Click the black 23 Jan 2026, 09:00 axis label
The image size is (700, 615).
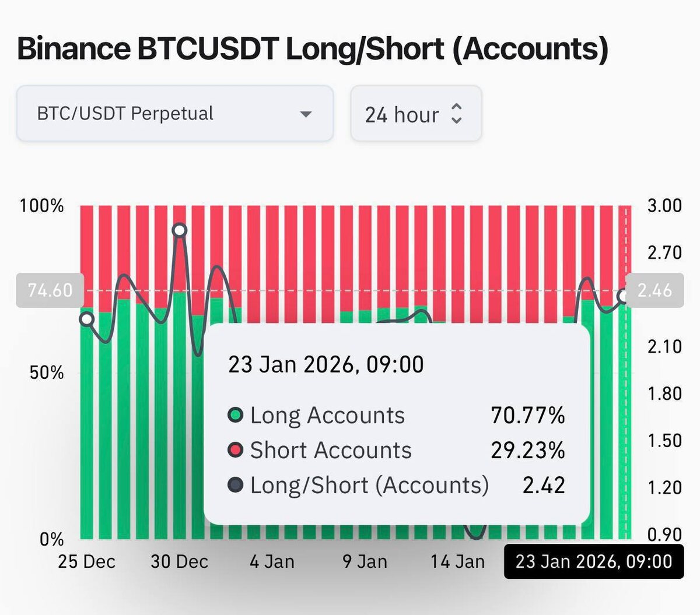click(x=593, y=561)
